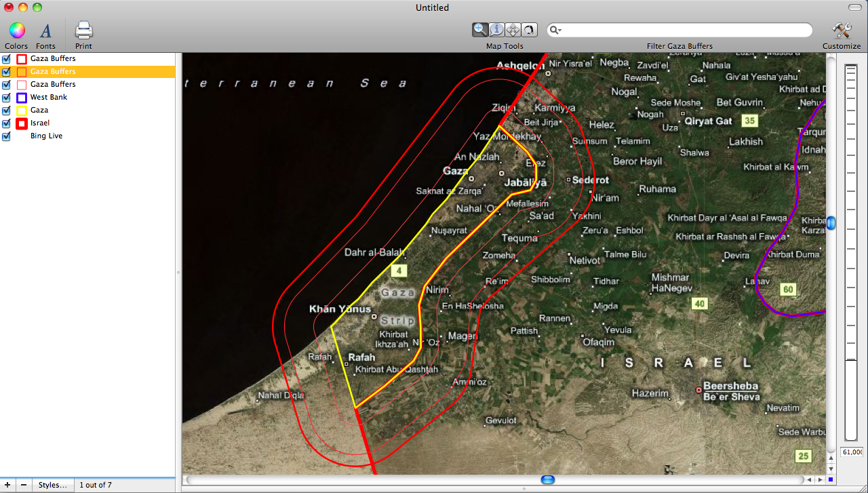Toggle the West Bank layer checkbox
This screenshot has width=868, height=493.
click(7, 98)
